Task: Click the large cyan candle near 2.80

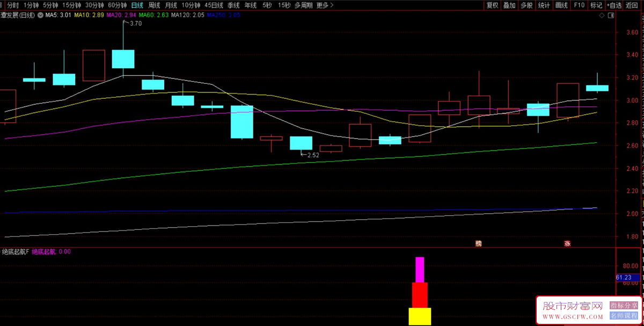Action: tap(242, 122)
